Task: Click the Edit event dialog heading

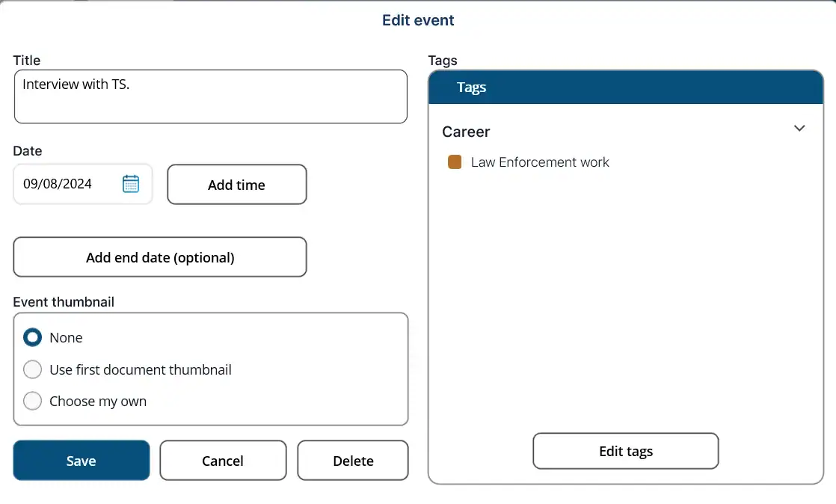Action: pyautogui.click(x=418, y=20)
